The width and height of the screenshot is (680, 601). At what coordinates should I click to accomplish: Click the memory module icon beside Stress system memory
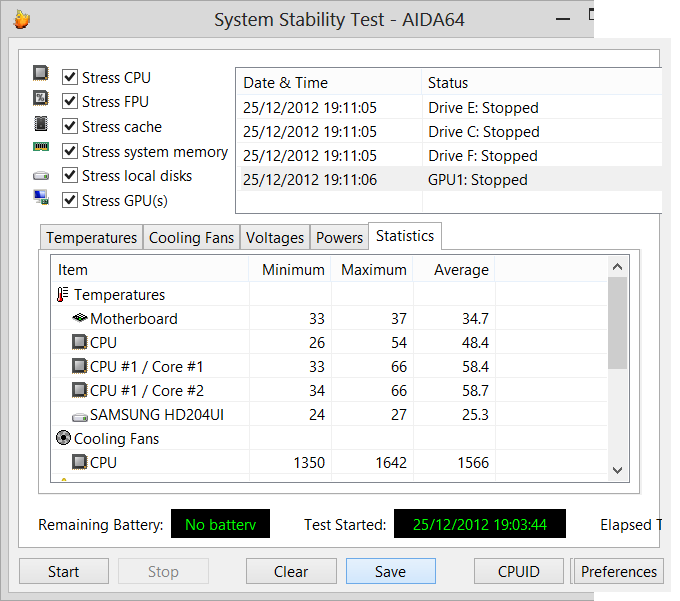[x=41, y=148]
